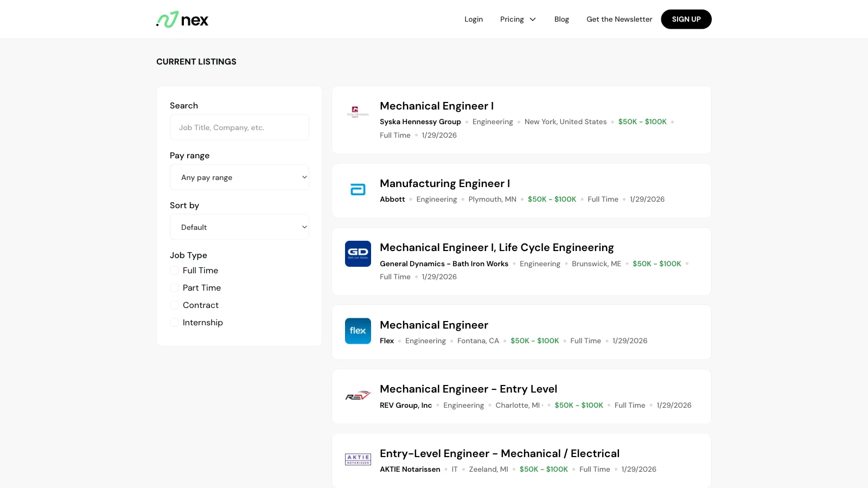
Task: Click the Abbott company name
Action: click(x=392, y=200)
